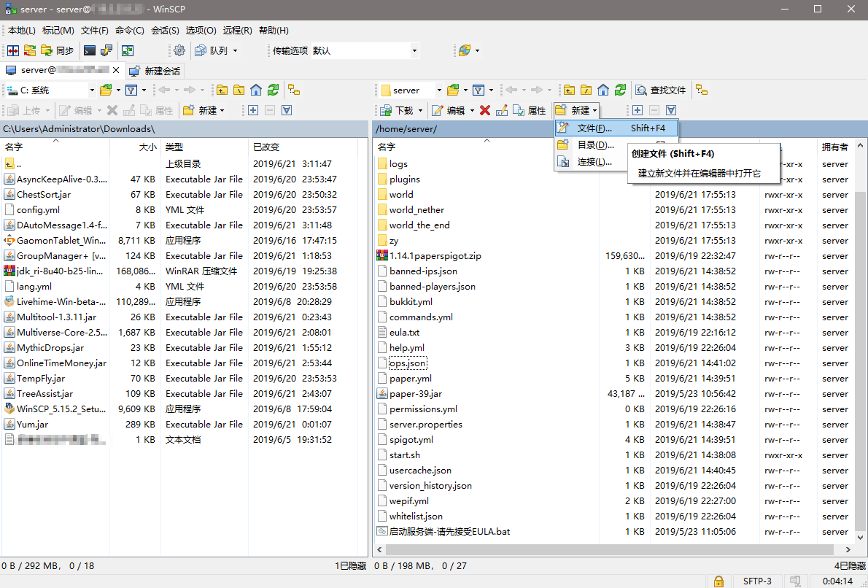
Task: Go to the remote parent directory icon
Action: (x=569, y=90)
